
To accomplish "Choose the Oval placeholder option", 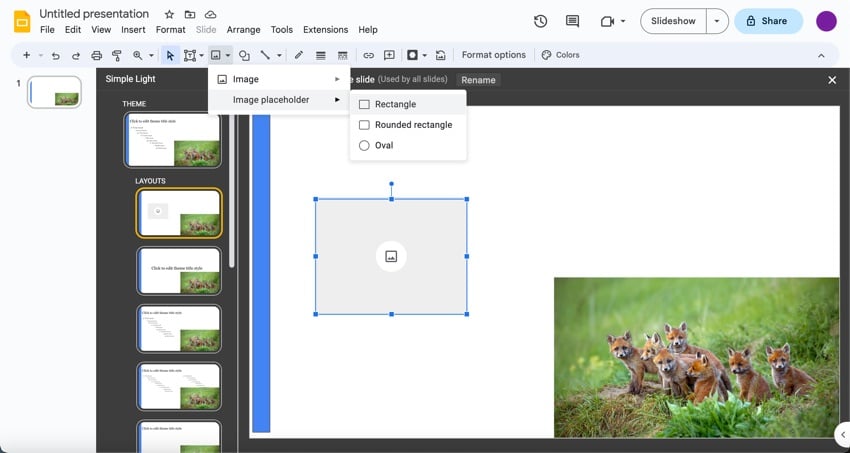I will click(x=383, y=145).
